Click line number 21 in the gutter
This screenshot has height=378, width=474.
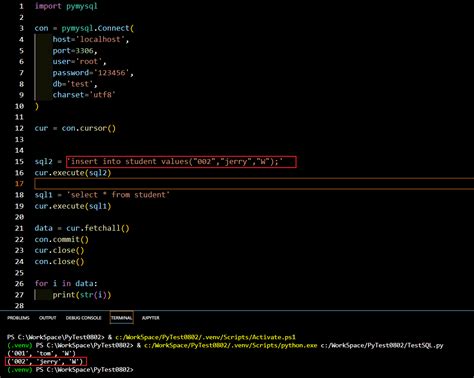click(19, 228)
